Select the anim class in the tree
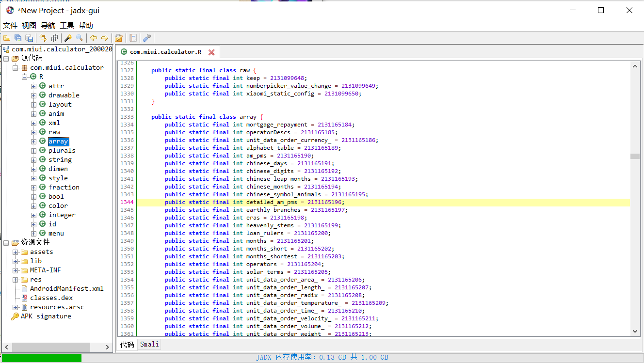 56,113
